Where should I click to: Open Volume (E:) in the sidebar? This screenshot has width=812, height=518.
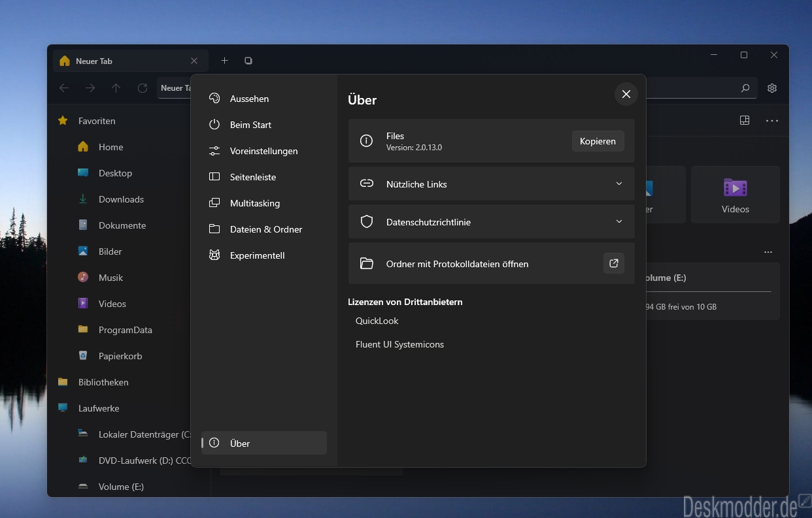click(x=121, y=487)
